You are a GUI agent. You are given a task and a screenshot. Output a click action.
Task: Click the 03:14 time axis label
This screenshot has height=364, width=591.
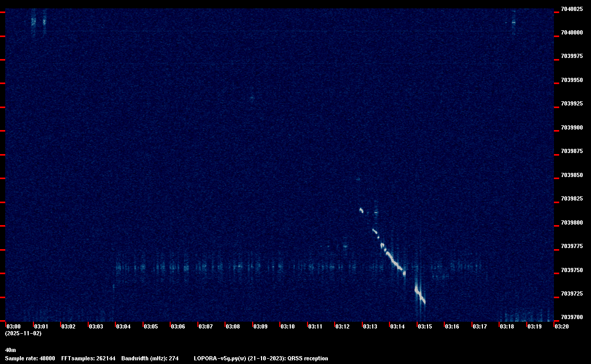[x=397, y=326]
